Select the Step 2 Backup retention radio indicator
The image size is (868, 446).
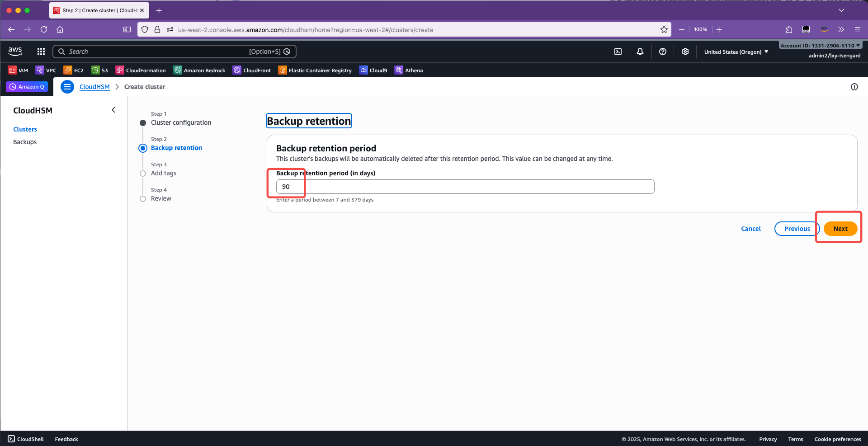[x=143, y=148]
